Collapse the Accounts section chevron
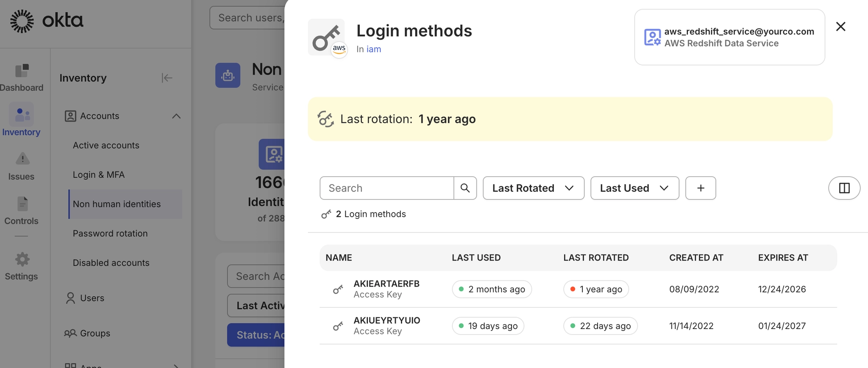The height and width of the screenshot is (368, 868). coord(176,116)
